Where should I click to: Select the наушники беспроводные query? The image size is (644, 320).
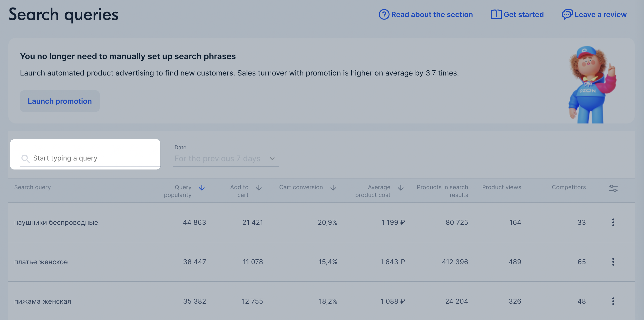[56, 222]
